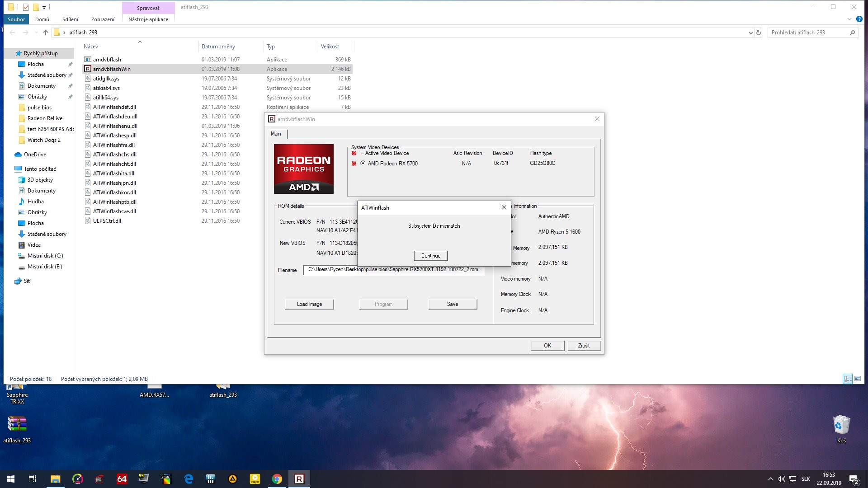The height and width of the screenshot is (488, 868).
Task: Open Microsoft Edge from taskbar
Action: coord(189,479)
